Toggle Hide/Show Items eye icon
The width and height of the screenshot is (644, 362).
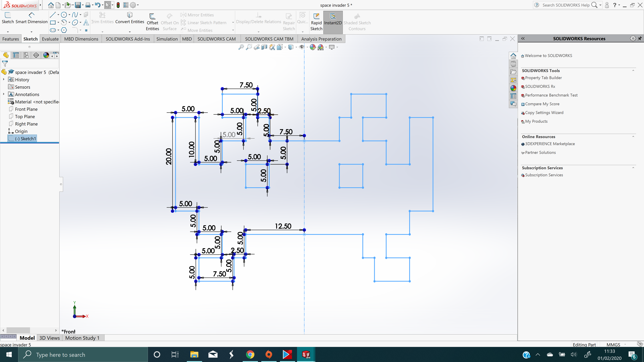(x=302, y=47)
